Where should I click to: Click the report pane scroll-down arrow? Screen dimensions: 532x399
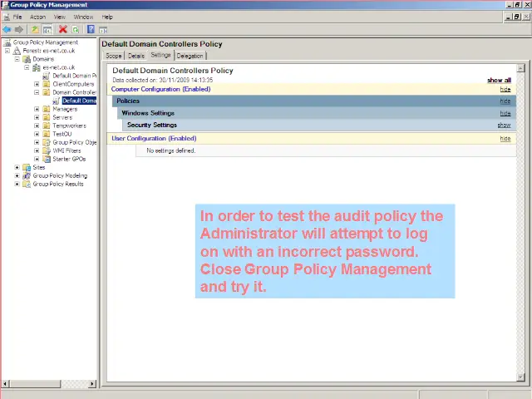[520, 377]
